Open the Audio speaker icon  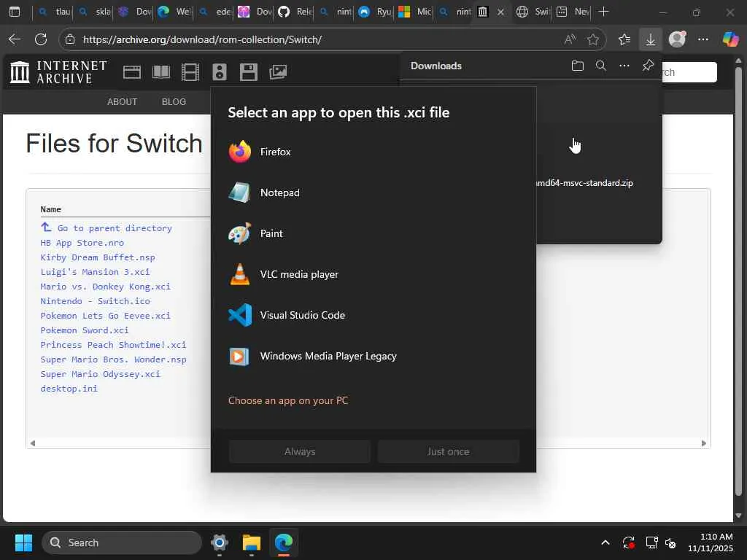click(219, 72)
